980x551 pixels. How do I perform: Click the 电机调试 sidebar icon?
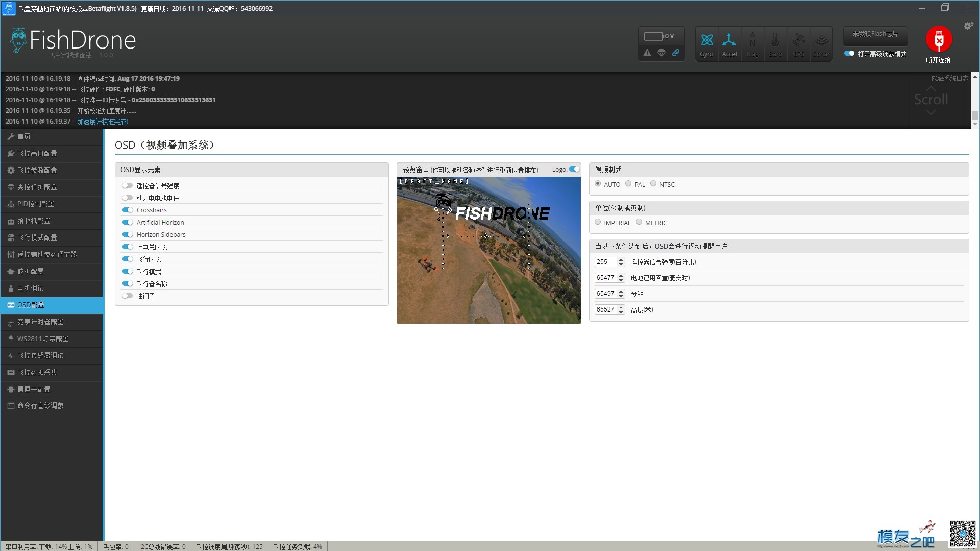11,288
